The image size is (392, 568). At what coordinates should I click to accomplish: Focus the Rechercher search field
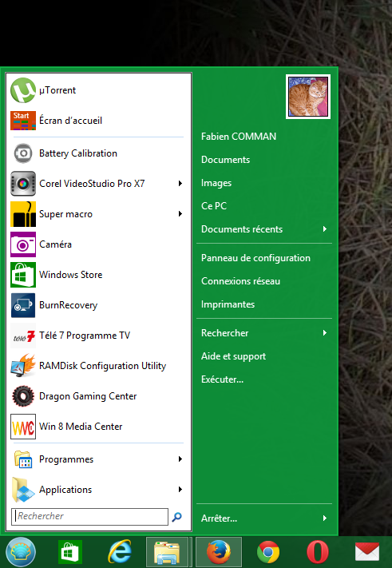(89, 517)
